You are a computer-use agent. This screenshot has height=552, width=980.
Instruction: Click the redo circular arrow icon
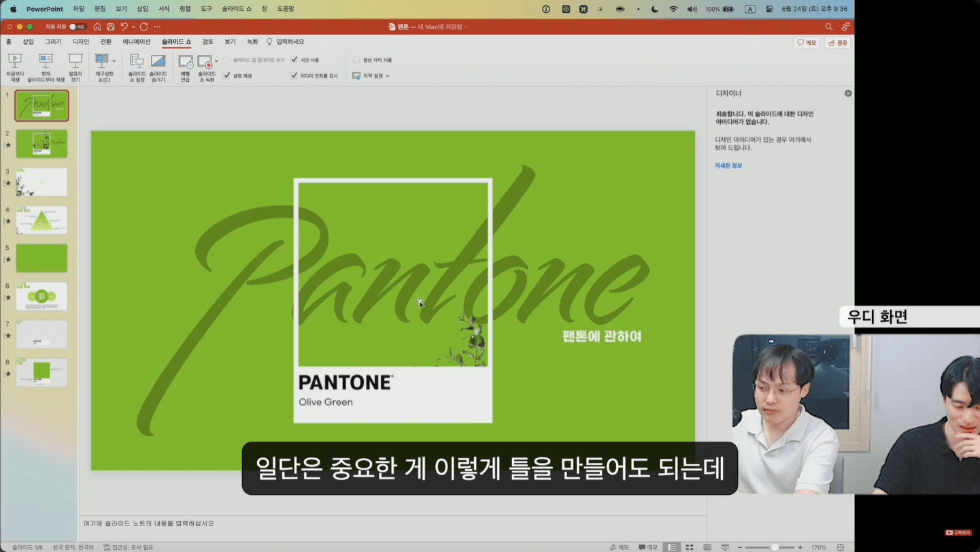pos(143,27)
